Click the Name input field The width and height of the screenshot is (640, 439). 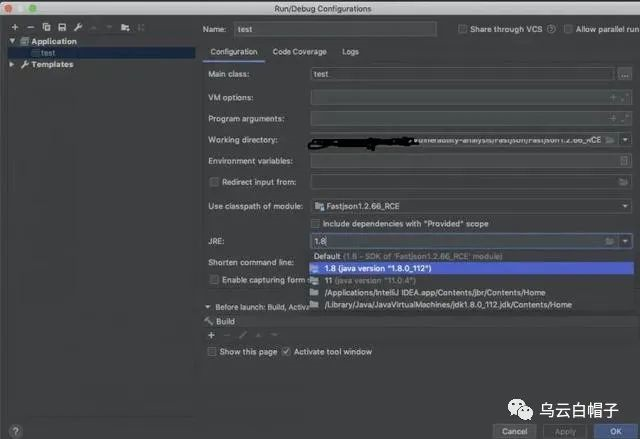coord(335,29)
